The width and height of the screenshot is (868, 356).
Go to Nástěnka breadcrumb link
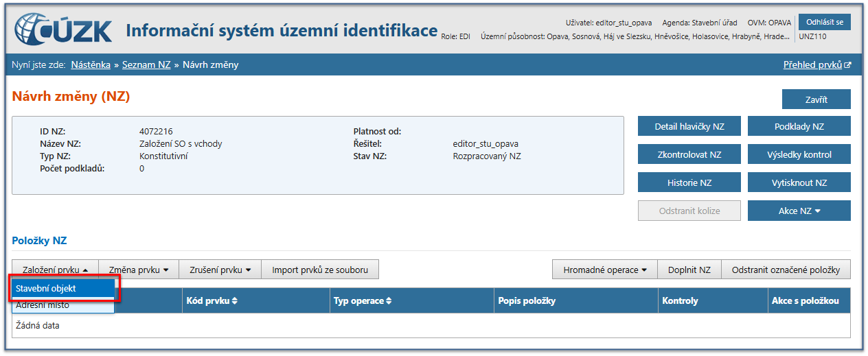(x=91, y=65)
